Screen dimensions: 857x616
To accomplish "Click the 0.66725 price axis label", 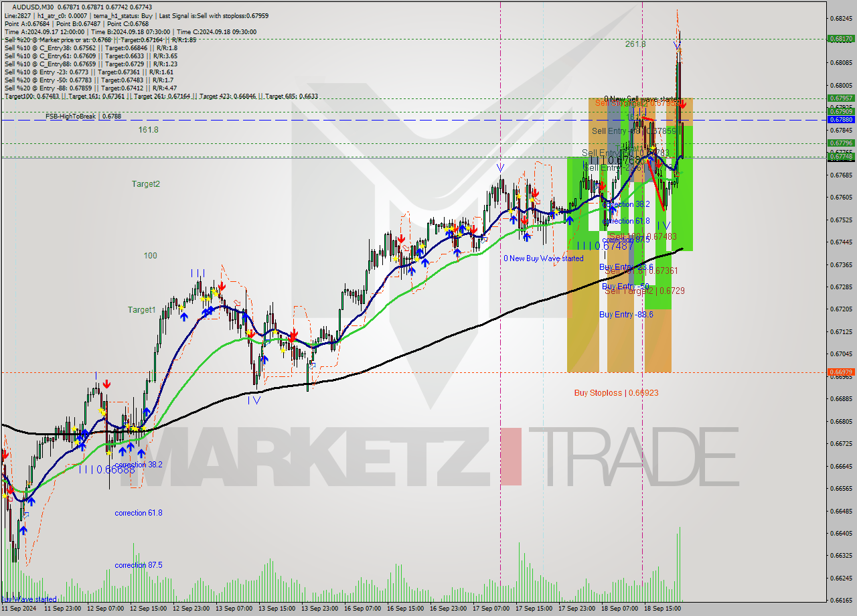I will click(x=842, y=443).
